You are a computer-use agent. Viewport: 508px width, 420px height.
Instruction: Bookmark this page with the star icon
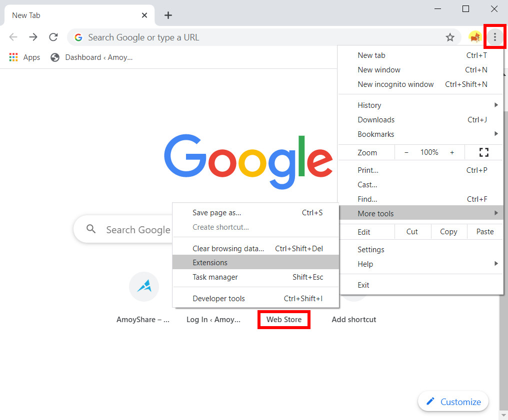click(x=450, y=37)
